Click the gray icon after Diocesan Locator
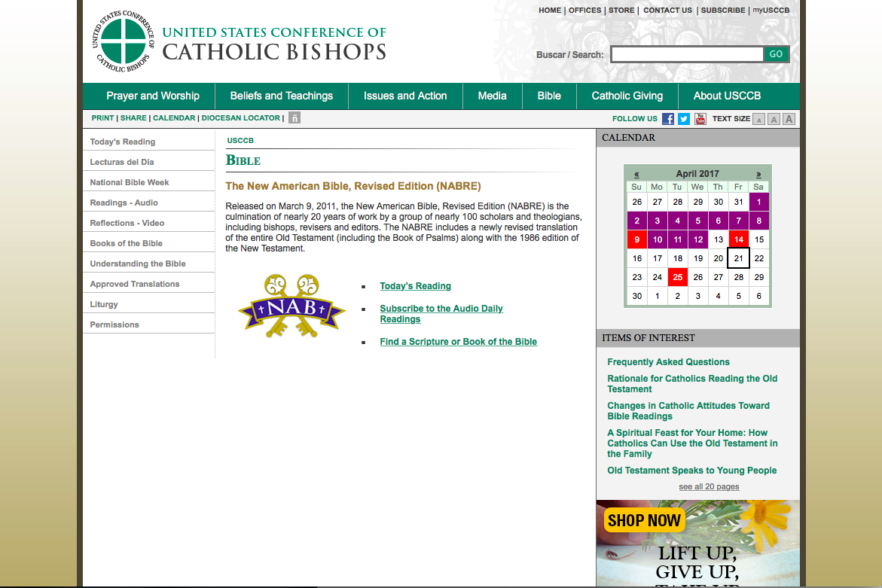Image resolution: width=882 pixels, height=588 pixels. 295,117
